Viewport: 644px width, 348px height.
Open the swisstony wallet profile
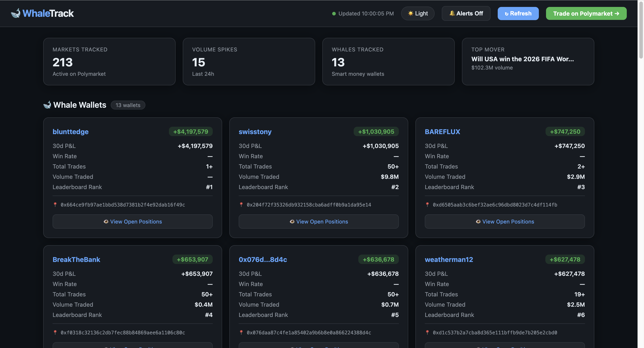coord(255,132)
